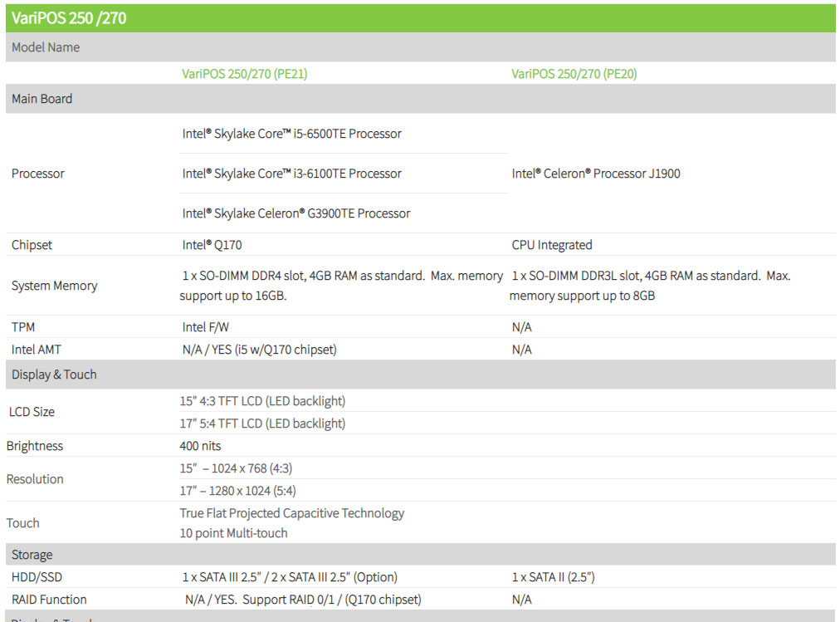Click the LCD Size row label
The height and width of the screenshot is (622, 840).
32,412
